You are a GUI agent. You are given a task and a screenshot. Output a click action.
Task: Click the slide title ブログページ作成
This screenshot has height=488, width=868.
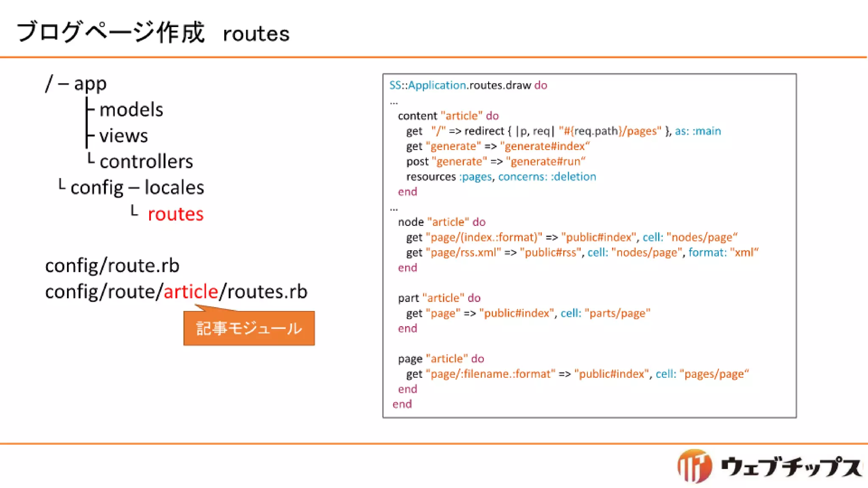point(110,32)
